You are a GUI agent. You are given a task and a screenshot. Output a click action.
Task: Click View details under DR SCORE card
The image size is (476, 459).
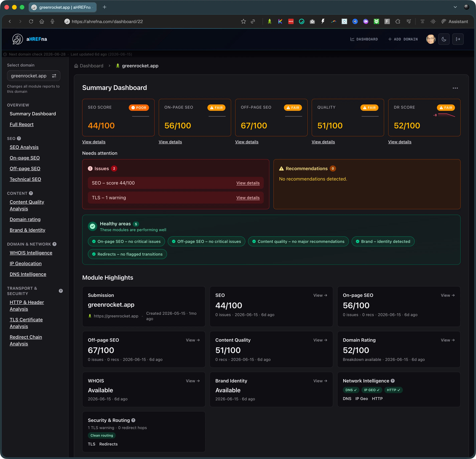(400, 142)
